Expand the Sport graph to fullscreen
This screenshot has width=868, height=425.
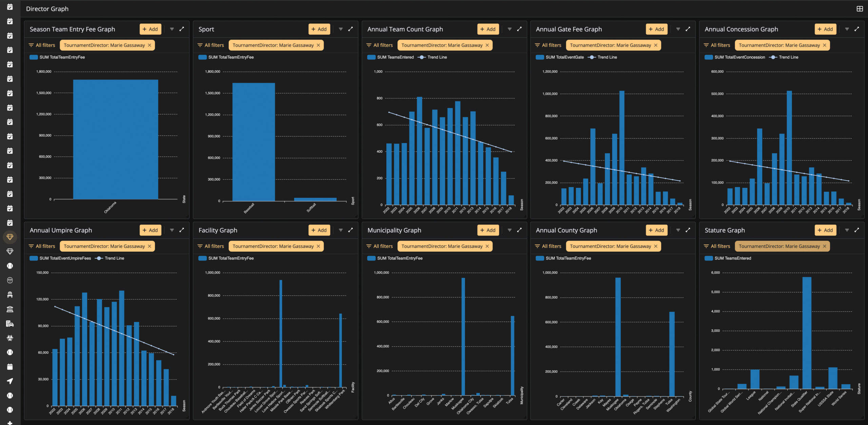tap(351, 29)
